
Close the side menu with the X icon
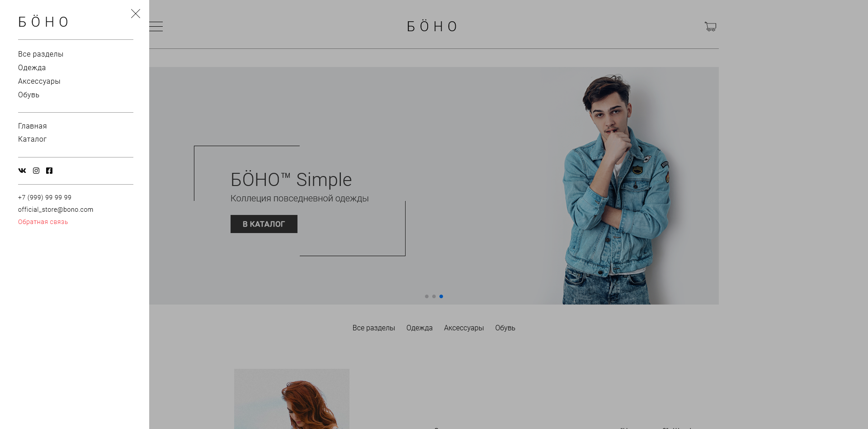point(136,14)
